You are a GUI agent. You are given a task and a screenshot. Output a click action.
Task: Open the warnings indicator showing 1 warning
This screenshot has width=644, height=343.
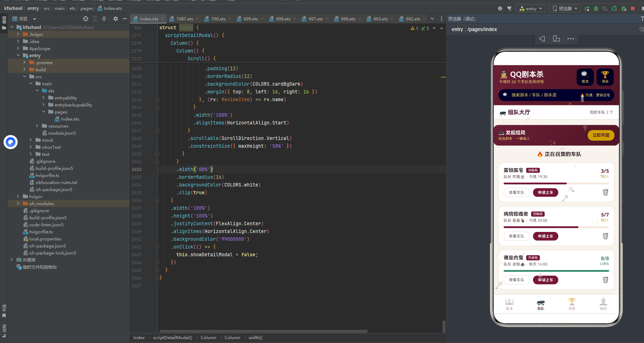[414, 28]
